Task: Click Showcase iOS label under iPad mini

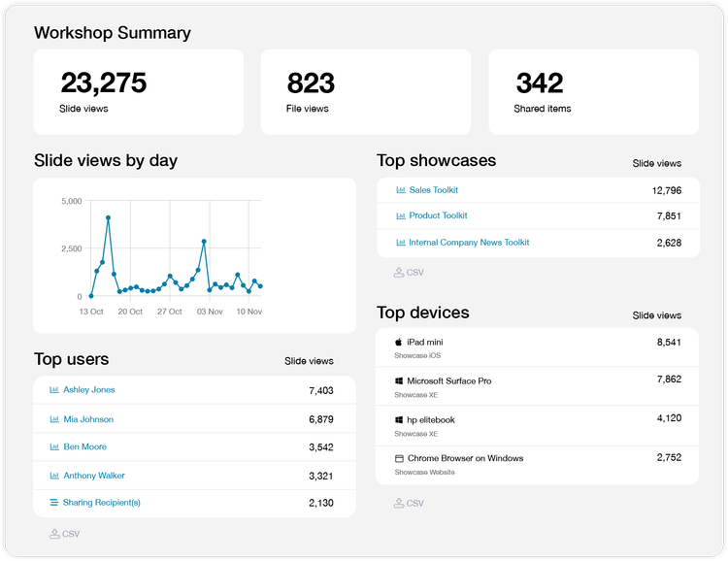Action: [417, 356]
